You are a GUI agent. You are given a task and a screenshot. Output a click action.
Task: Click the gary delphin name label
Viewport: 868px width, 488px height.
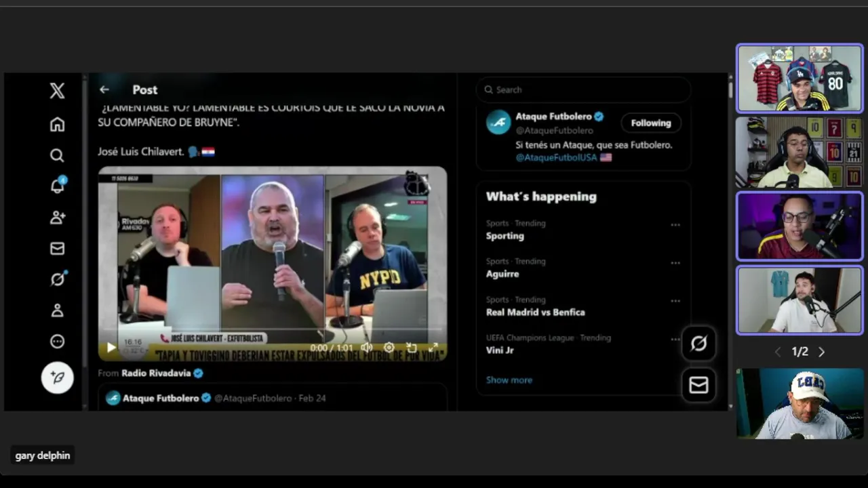point(43,455)
